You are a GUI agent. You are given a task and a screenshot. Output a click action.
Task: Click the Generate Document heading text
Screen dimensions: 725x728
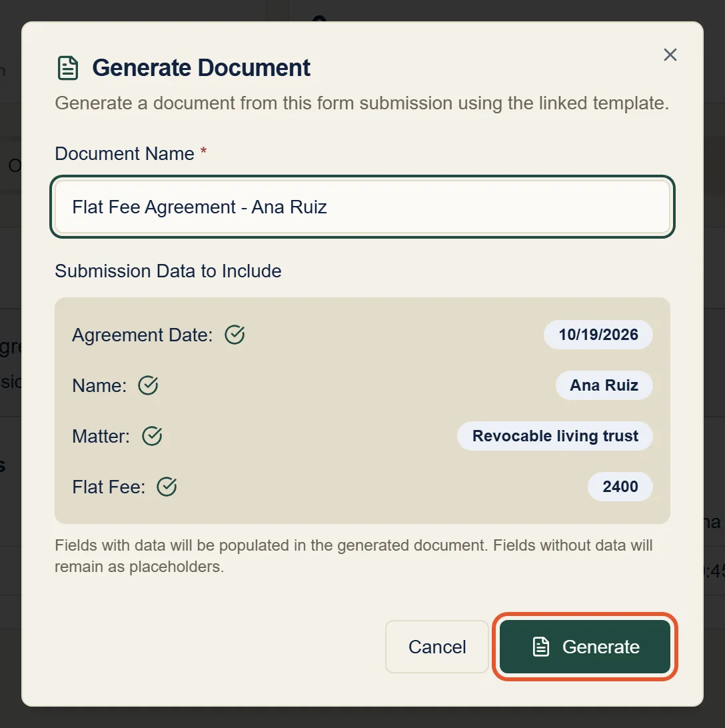coord(201,68)
